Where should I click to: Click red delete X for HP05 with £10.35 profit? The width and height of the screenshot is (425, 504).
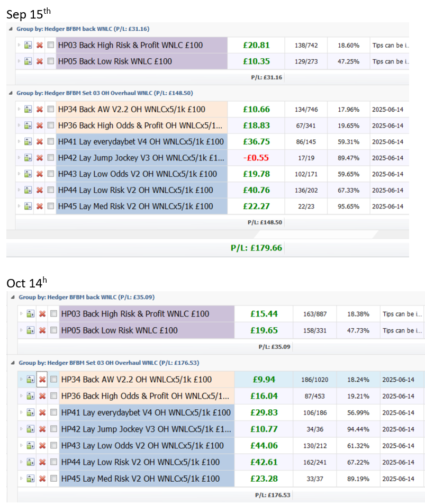coord(39,61)
